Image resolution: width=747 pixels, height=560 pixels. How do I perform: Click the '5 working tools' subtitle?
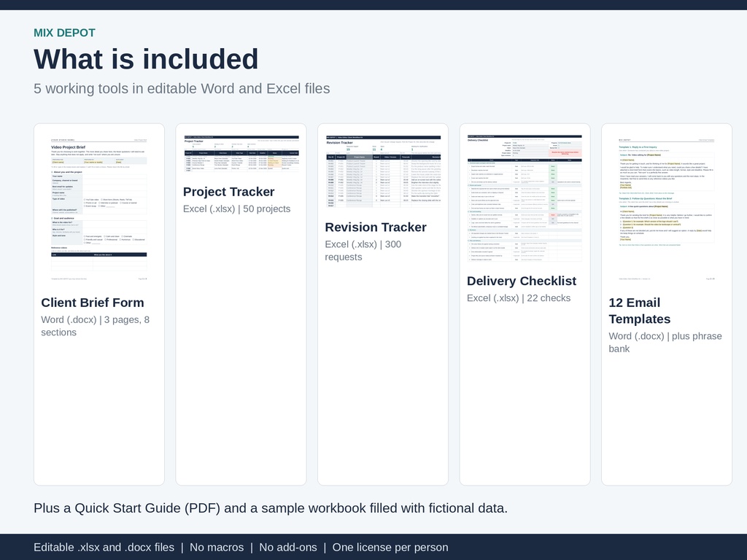pyautogui.click(x=182, y=88)
